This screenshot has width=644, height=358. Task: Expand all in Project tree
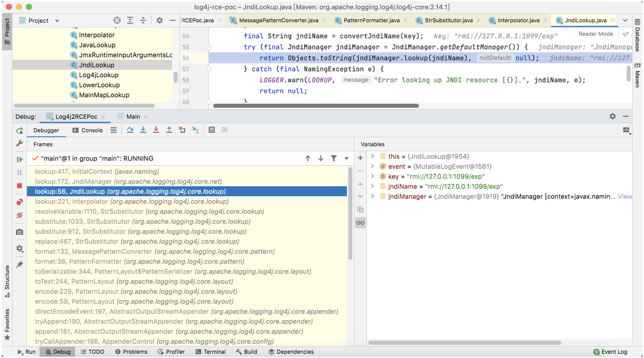tap(130, 20)
